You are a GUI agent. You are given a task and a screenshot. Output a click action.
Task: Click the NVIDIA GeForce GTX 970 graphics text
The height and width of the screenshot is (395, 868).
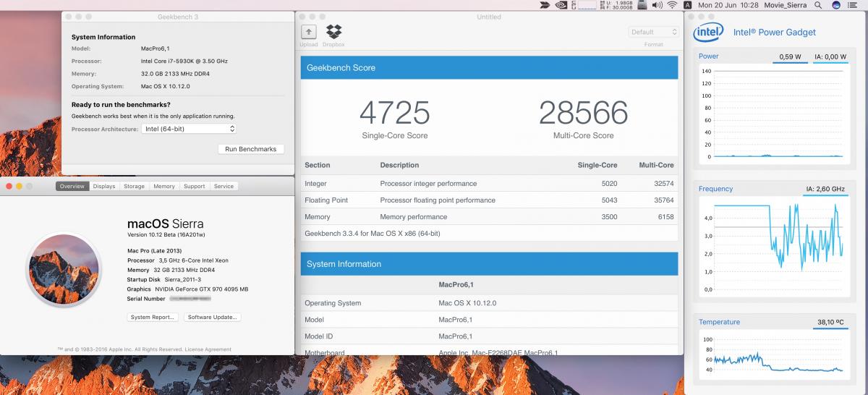(203, 289)
